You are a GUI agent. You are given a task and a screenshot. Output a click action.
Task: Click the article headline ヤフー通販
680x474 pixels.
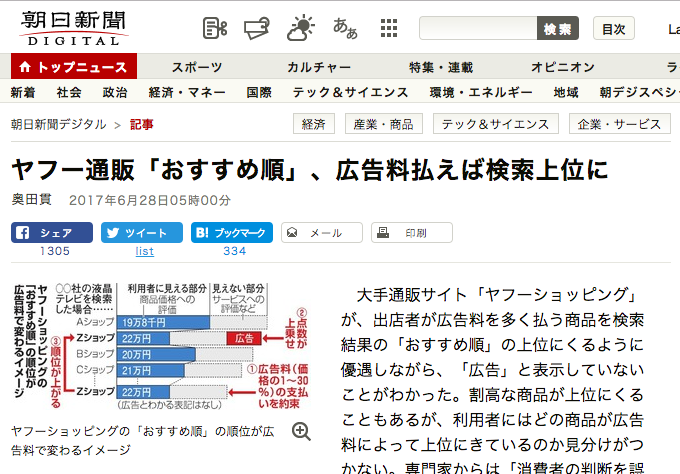click(310, 170)
